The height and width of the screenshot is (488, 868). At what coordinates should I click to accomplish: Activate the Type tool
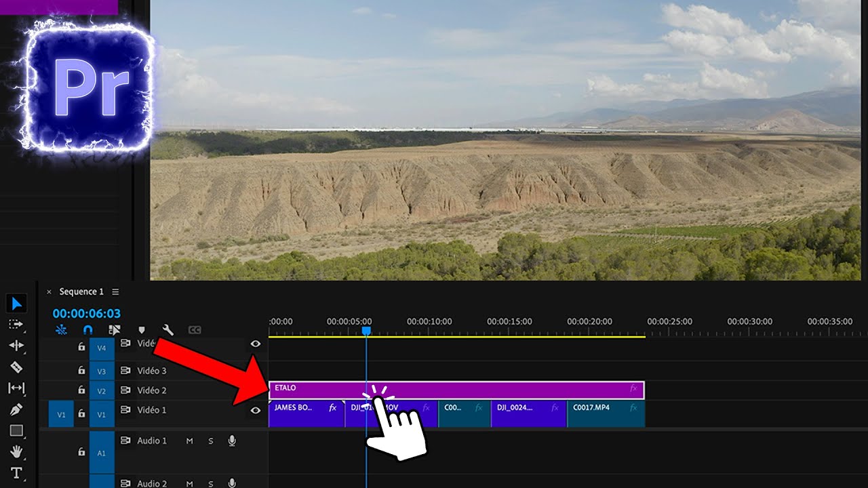16,472
